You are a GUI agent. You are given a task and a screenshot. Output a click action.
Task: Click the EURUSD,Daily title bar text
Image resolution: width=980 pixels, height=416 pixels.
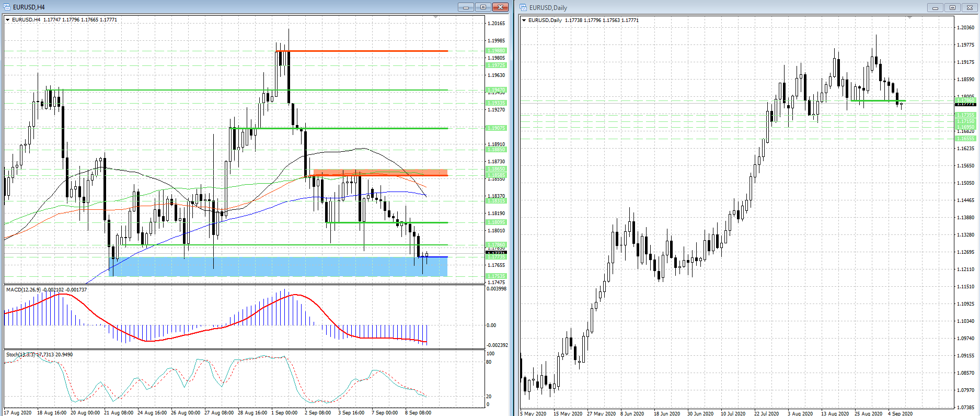(x=548, y=8)
